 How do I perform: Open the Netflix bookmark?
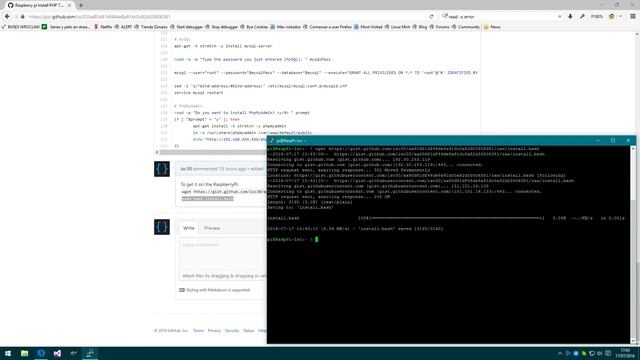[x=103, y=27]
